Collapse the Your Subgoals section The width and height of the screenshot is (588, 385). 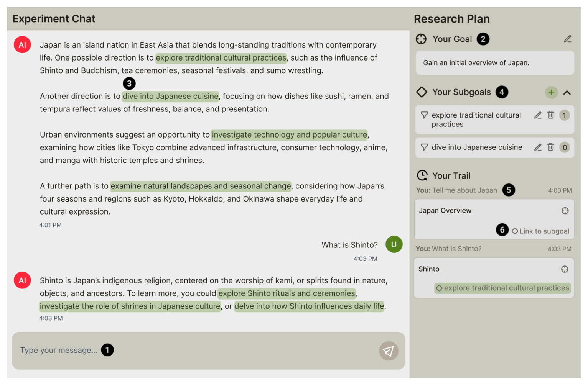click(567, 93)
